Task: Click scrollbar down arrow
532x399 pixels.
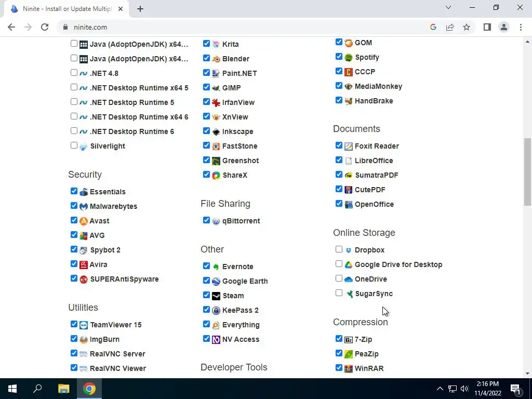Action: coord(527,374)
